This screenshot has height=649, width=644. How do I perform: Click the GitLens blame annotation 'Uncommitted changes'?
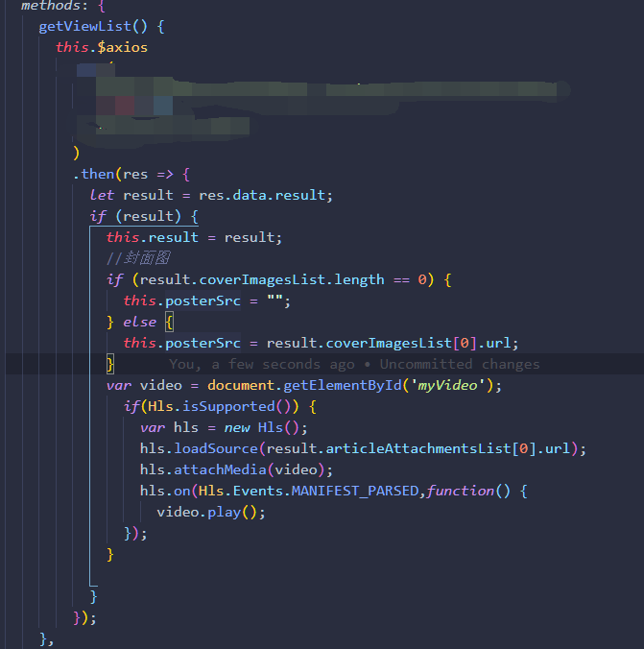460,364
